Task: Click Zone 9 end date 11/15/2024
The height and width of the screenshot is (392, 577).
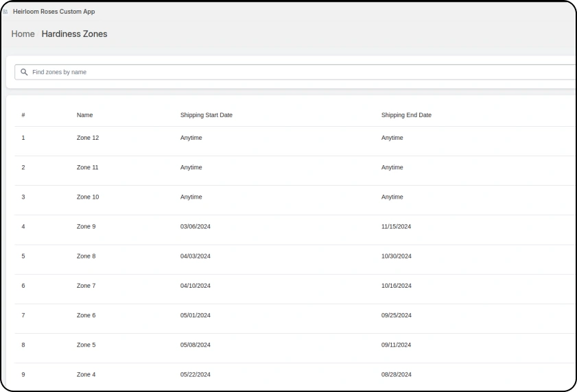Action: coord(396,226)
